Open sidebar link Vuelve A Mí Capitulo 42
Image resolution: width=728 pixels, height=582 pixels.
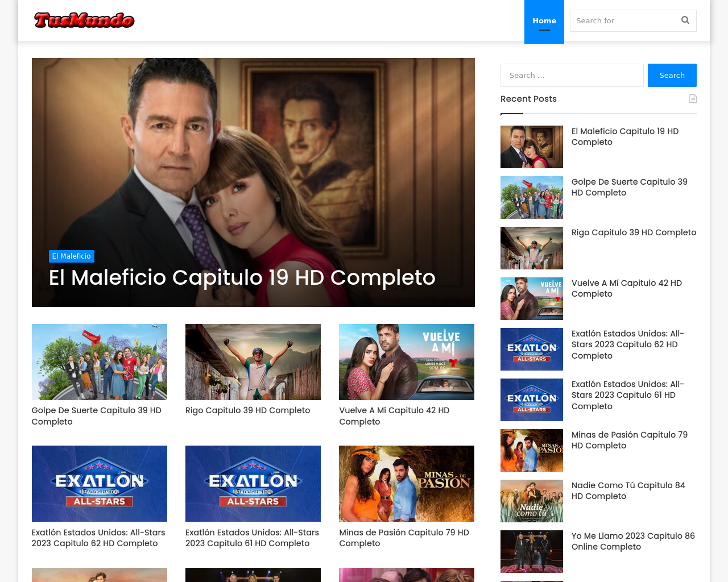627,288
